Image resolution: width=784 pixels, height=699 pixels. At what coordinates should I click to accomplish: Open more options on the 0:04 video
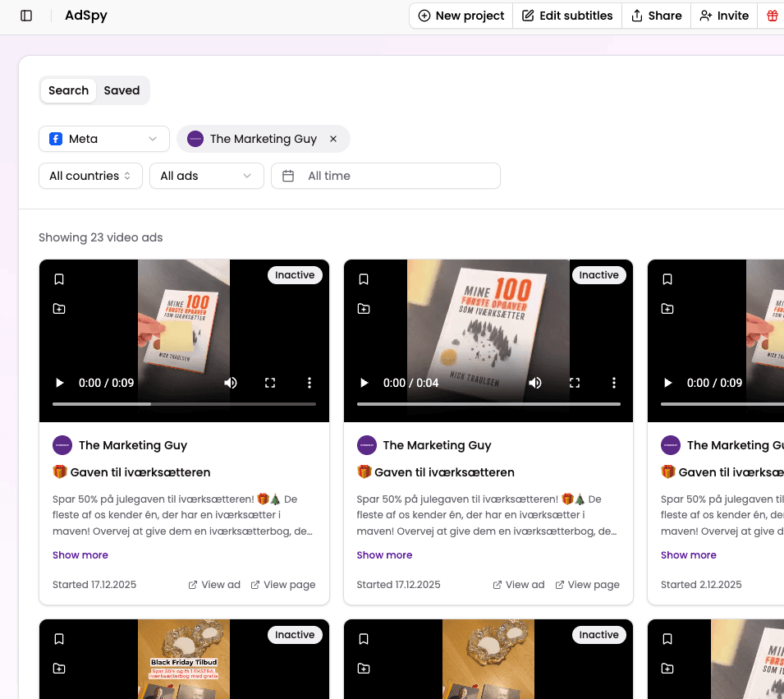click(x=614, y=383)
